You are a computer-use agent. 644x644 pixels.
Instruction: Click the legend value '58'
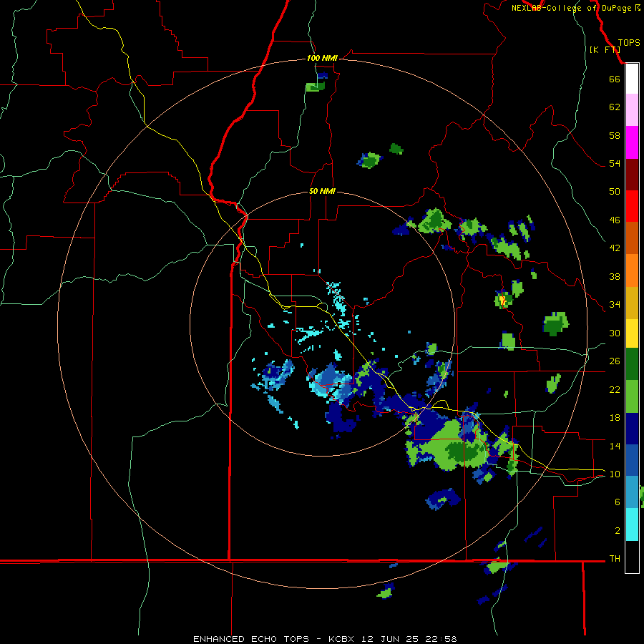(x=615, y=135)
